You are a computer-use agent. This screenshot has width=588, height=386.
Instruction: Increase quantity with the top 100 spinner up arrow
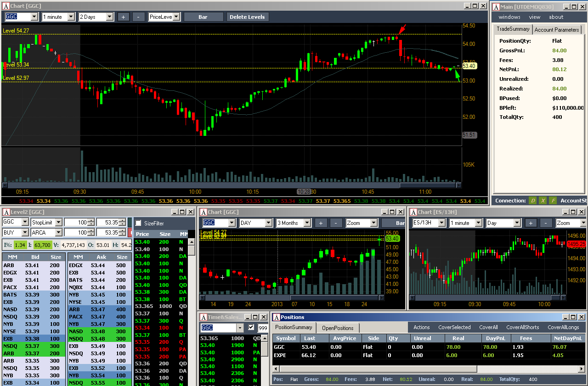pyautogui.click(x=91, y=221)
